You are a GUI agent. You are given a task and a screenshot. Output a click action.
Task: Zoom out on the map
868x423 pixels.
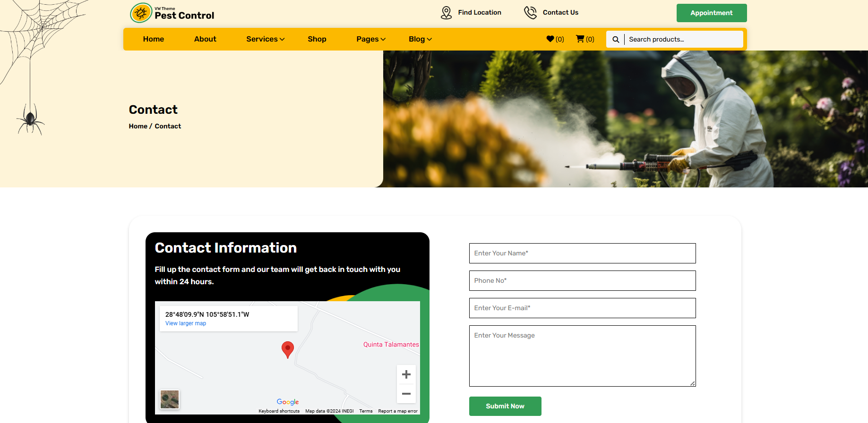click(406, 394)
